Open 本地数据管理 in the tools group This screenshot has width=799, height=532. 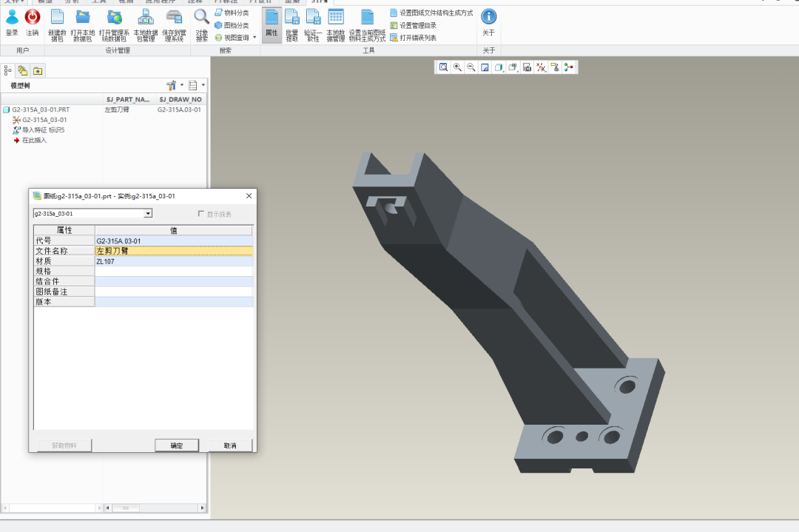[x=336, y=18]
